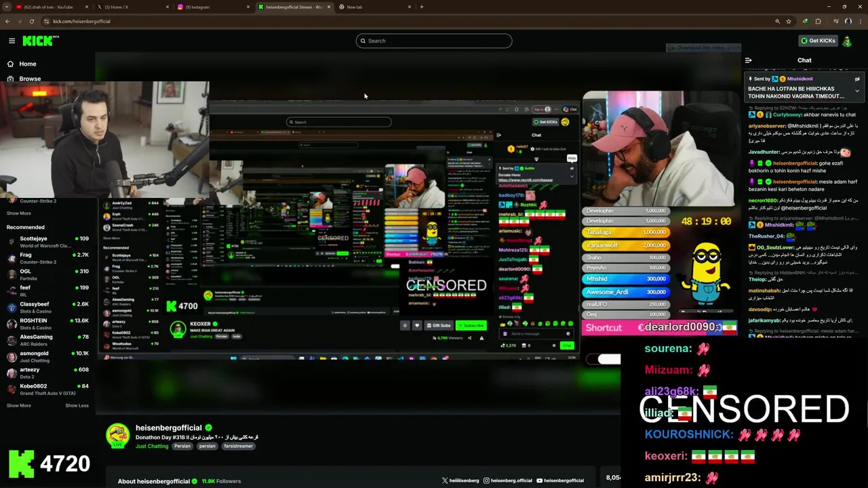Open a new browser tab with plus

(x=422, y=7)
